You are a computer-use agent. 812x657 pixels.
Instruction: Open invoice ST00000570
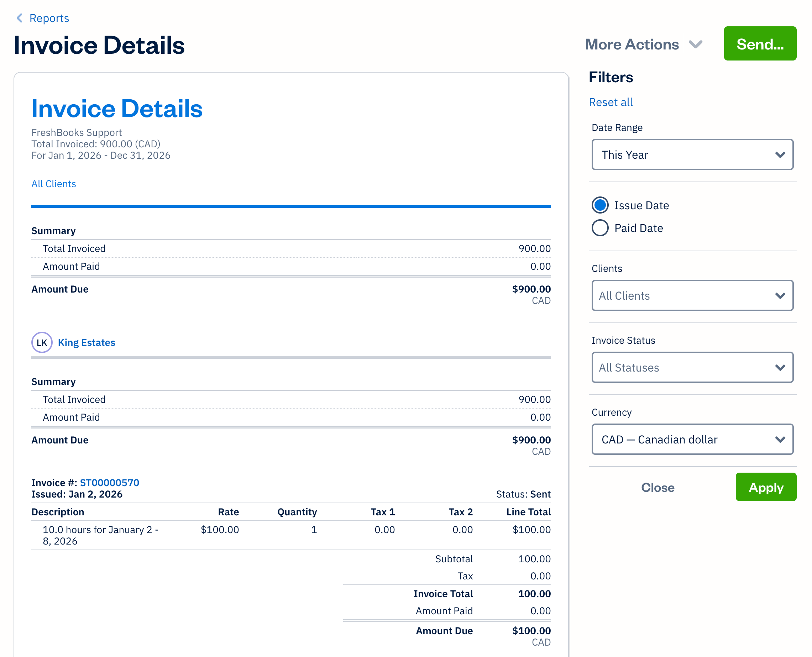[x=109, y=482]
